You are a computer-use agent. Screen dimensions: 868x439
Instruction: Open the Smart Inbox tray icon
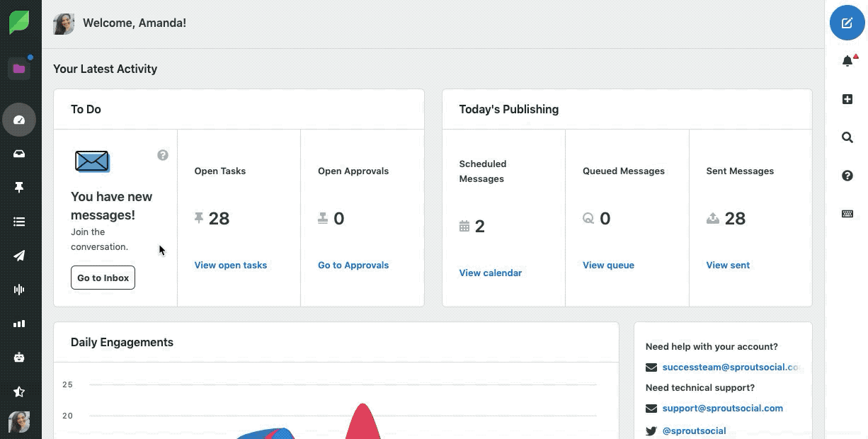tap(19, 154)
